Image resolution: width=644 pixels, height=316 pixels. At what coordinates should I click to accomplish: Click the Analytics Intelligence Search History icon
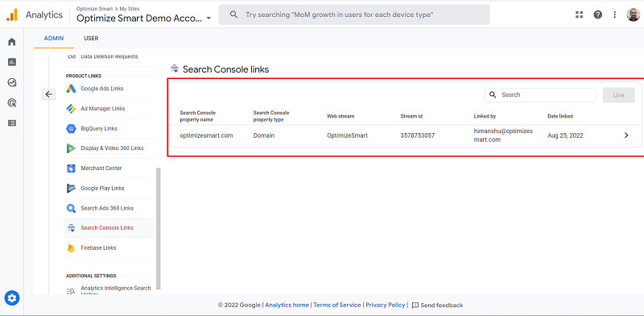point(71,291)
